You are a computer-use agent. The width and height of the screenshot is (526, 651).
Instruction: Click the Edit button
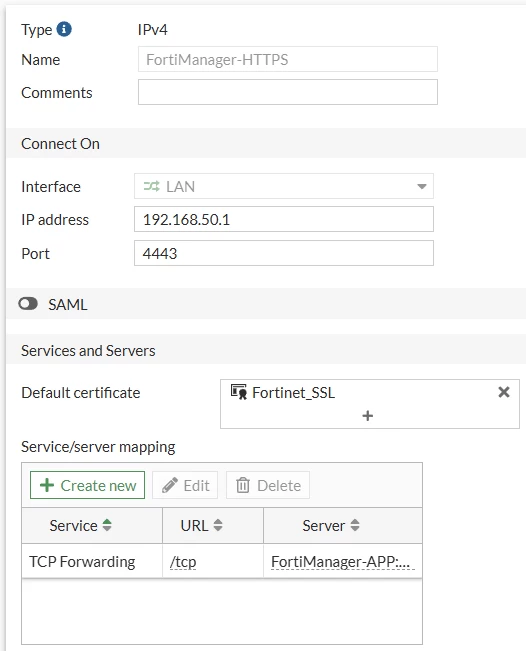click(185, 485)
